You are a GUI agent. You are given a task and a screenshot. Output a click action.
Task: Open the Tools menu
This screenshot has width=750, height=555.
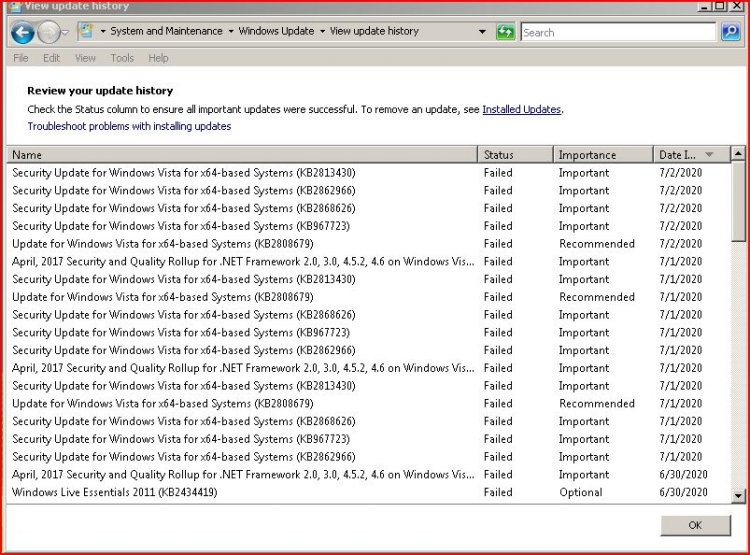(122, 58)
